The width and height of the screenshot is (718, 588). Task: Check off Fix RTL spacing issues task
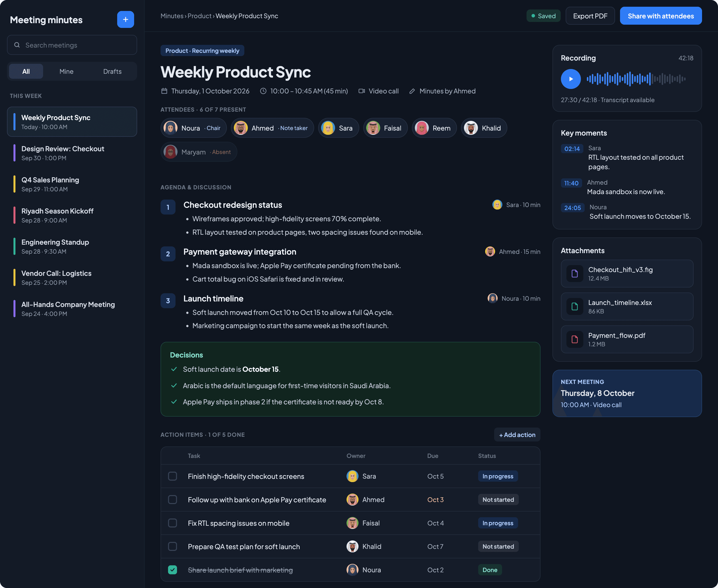(x=173, y=523)
